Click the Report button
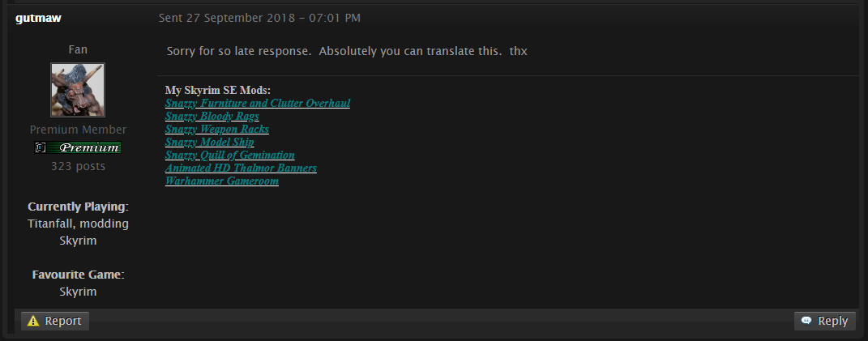 (55, 321)
